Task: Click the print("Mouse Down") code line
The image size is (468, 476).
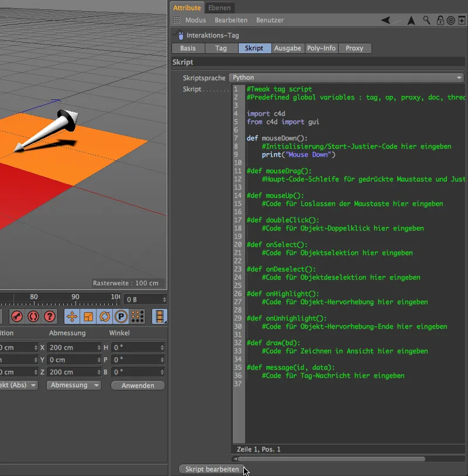Action: (298, 154)
